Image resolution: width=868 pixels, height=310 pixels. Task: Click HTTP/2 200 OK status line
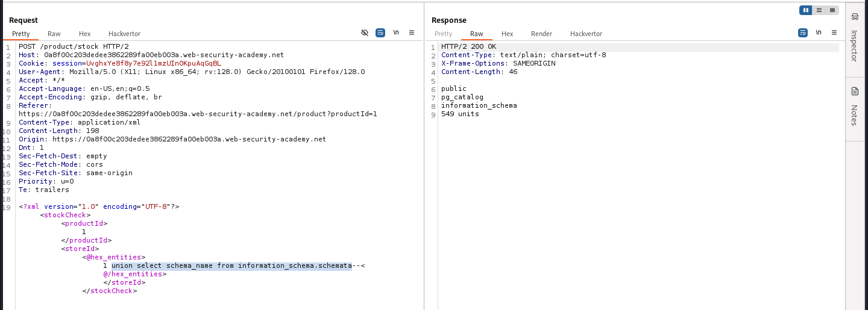468,46
